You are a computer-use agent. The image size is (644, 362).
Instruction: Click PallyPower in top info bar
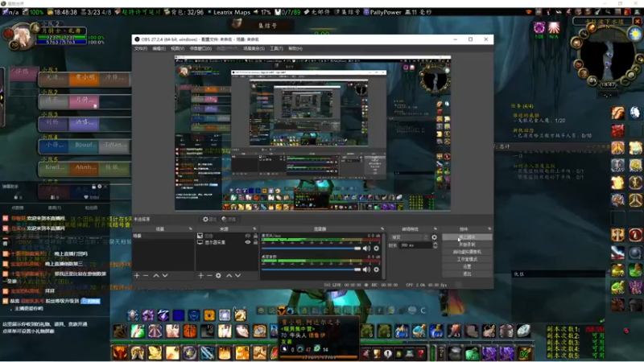(x=386, y=12)
